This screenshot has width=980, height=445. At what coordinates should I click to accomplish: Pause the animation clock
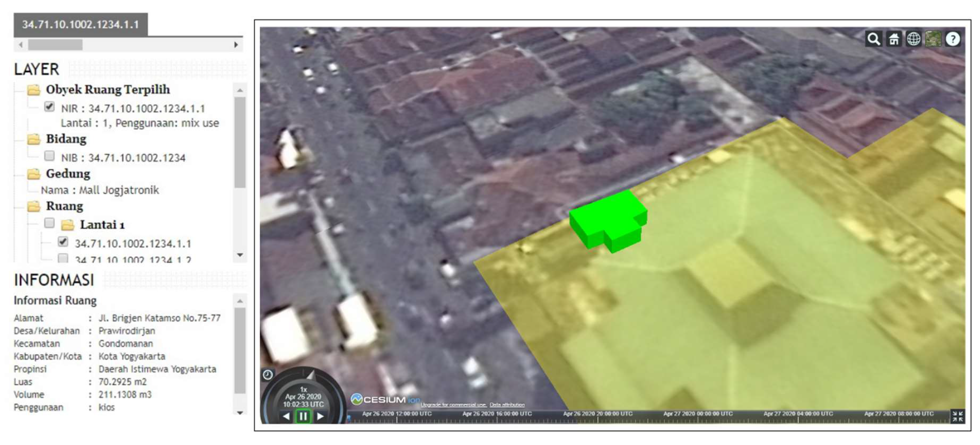303,417
